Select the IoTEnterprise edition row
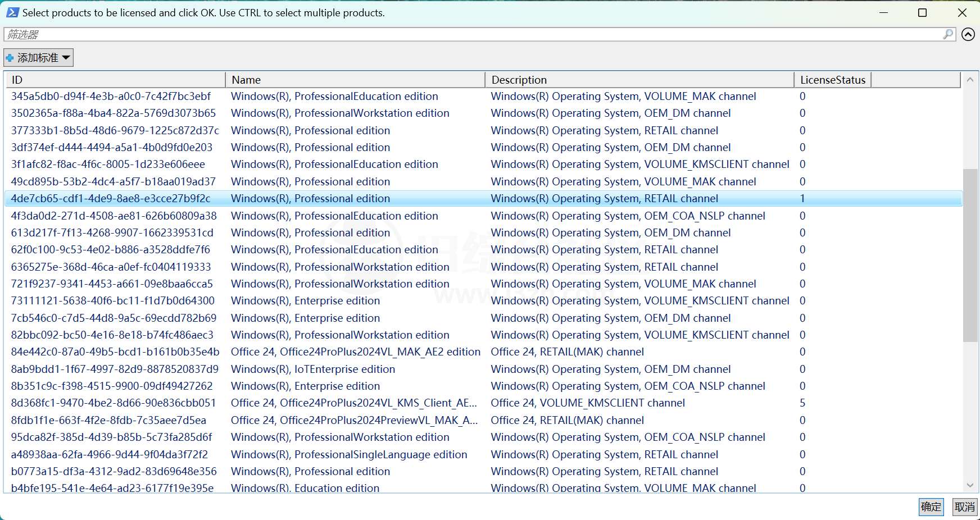This screenshot has width=980, height=520. click(x=313, y=369)
